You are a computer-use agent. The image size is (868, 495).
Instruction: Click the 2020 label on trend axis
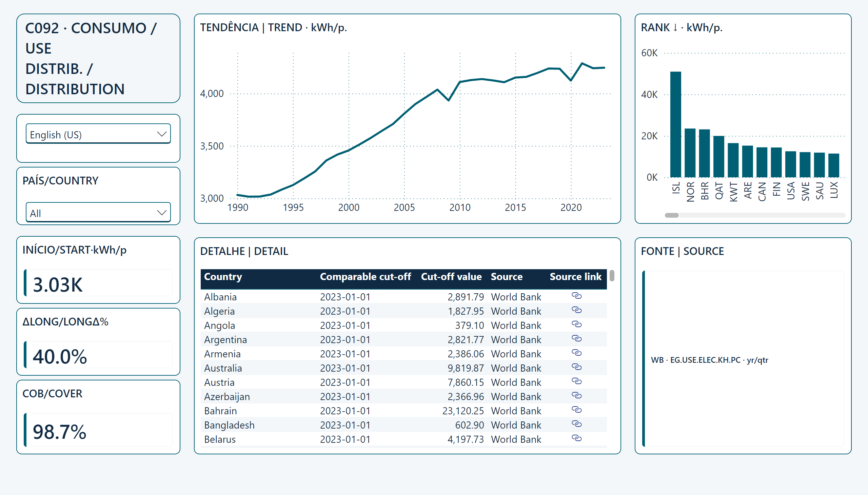[571, 207]
